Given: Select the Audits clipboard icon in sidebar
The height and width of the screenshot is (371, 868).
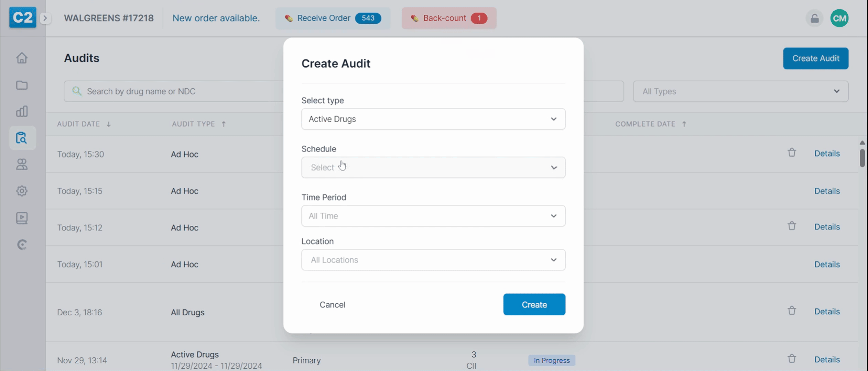Looking at the screenshot, I should click(x=22, y=138).
